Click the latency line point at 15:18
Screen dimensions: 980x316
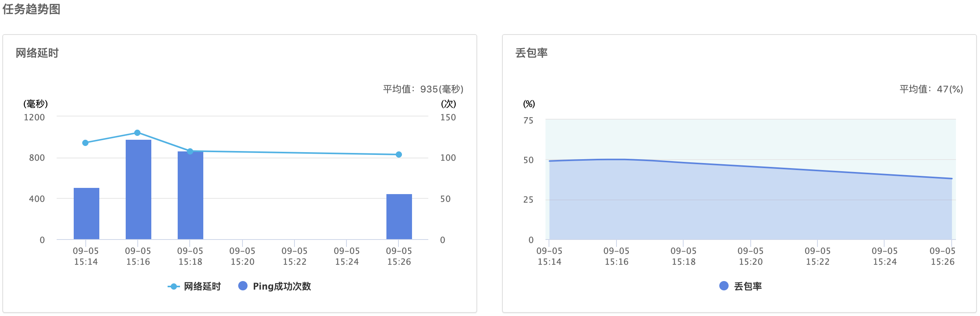pyautogui.click(x=190, y=151)
